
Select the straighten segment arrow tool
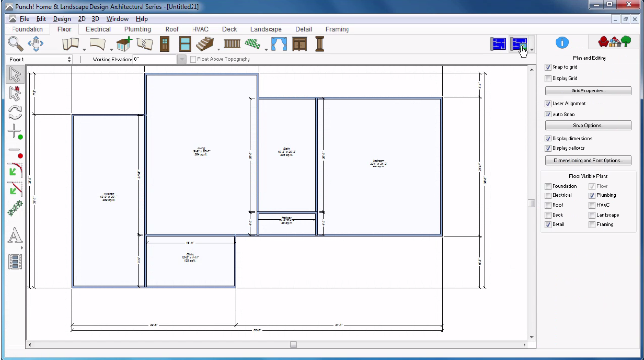(14, 189)
